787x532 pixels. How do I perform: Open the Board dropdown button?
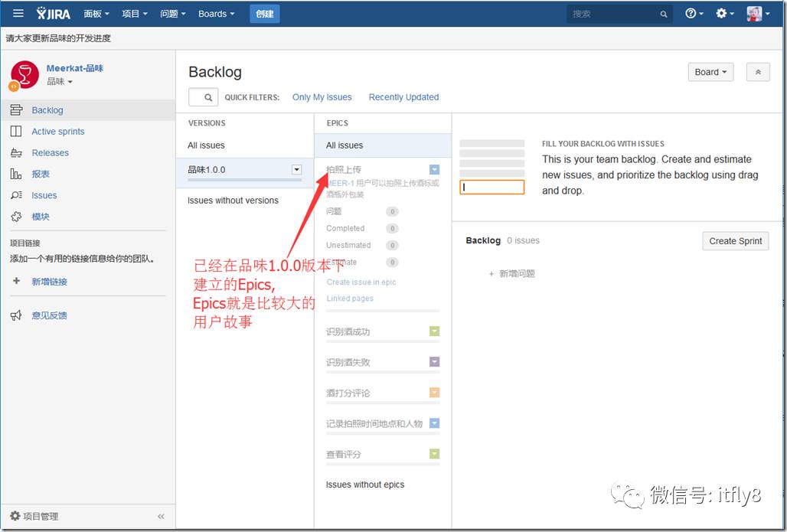710,72
